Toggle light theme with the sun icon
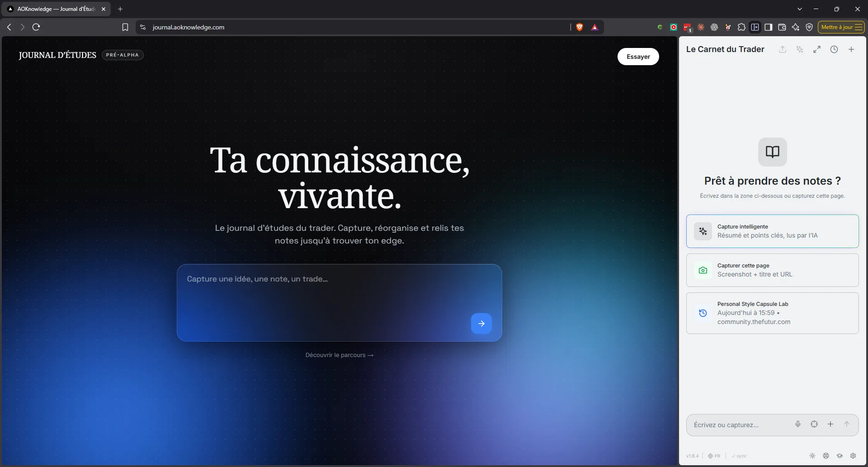The image size is (868, 467). 812,456
